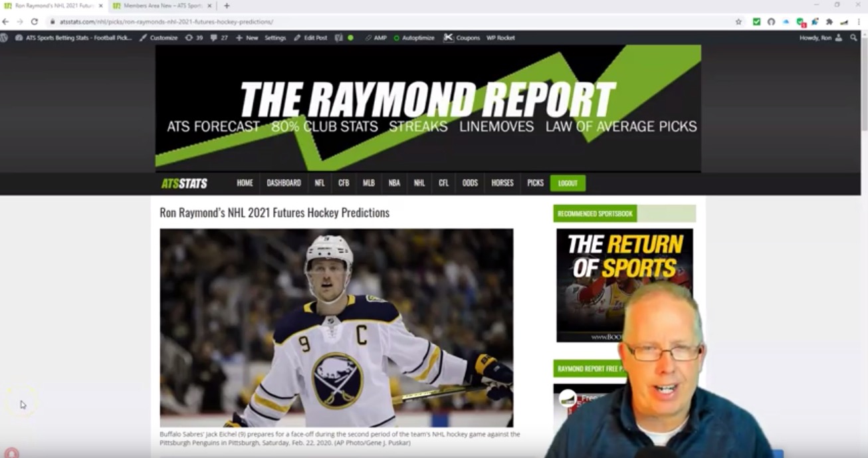Image resolution: width=868 pixels, height=458 pixels.
Task: Click the WordPress logo in admin bar
Action: 4,38
